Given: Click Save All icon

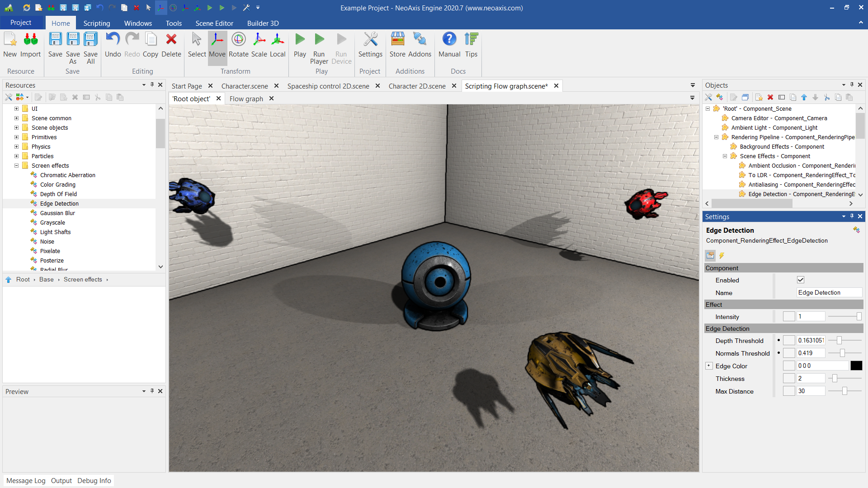Looking at the screenshot, I should [x=90, y=44].
